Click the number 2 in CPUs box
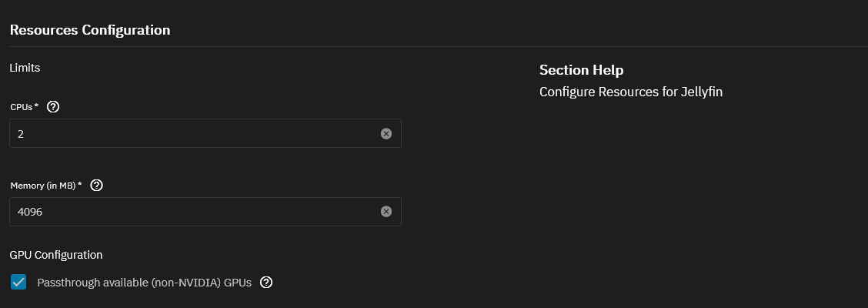Screen dimensions: 868x308 [21, 134]
